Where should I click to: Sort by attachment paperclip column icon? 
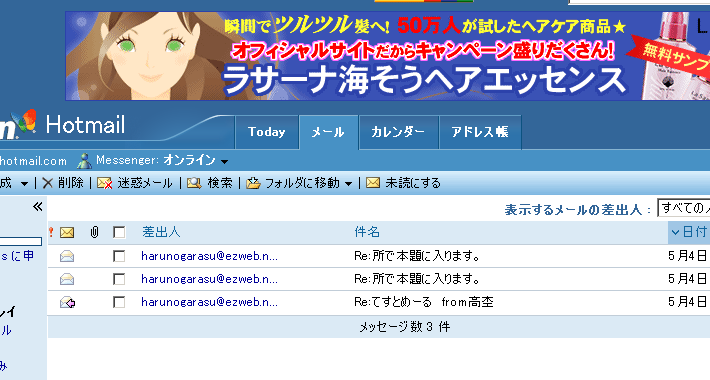click(x=94, y=232)
